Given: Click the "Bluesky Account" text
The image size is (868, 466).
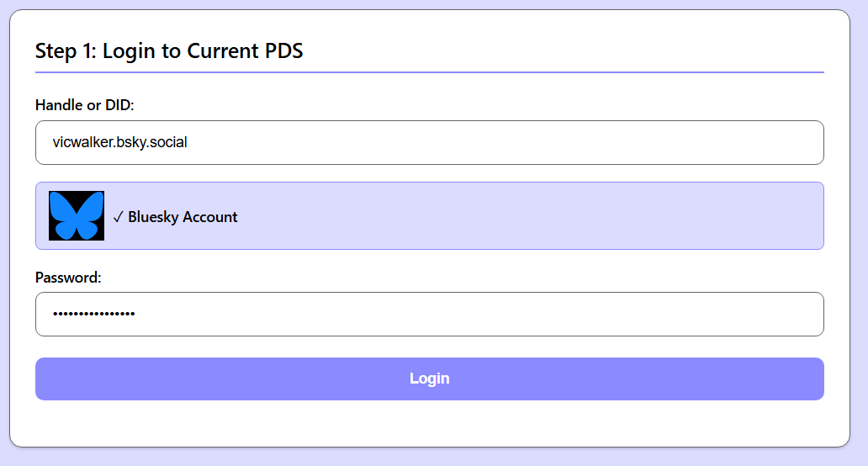Looking at the screenshot, I should pyautogui.click(x=183, y=217).
